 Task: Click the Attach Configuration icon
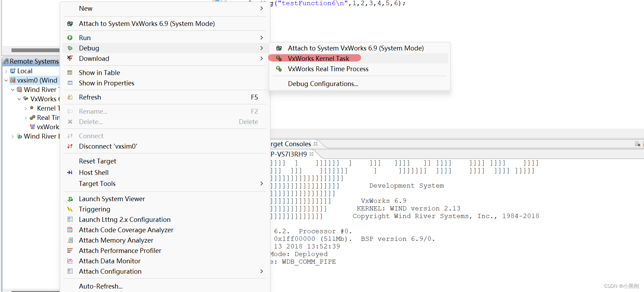[x=70, y=271]
